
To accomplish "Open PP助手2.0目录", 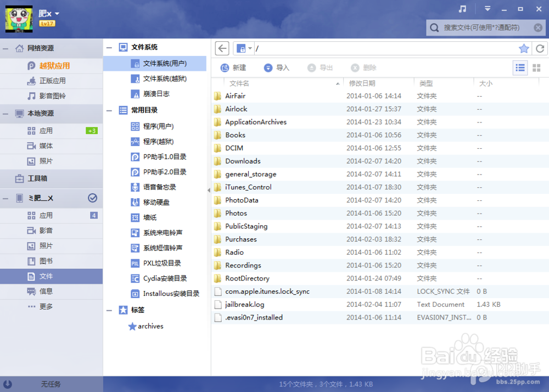I will (155, 172).
